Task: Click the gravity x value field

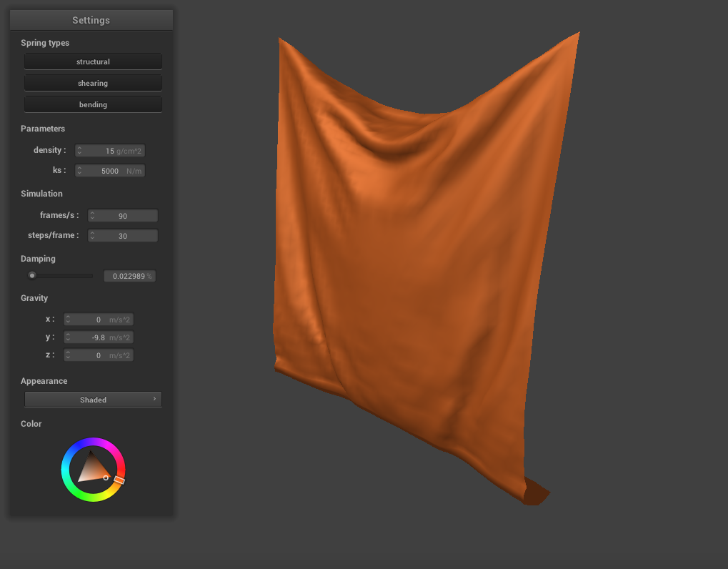Action: [x=99, y=320]
